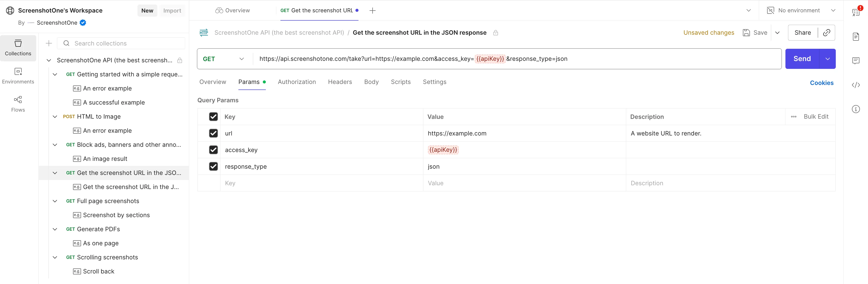The width and height of the screenshot is (868, 284).
Task: Open the request info panel
Action: click(x=855, y=109)
